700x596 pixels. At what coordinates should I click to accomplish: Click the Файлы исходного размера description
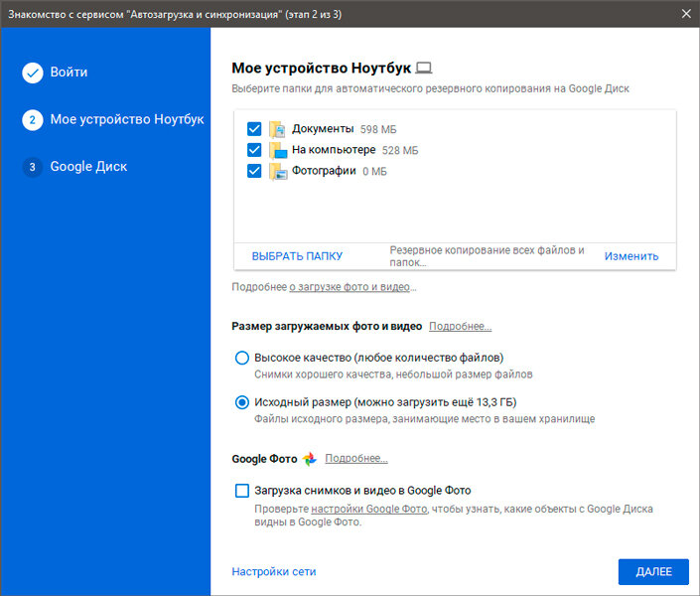click(x=425, y=419)
